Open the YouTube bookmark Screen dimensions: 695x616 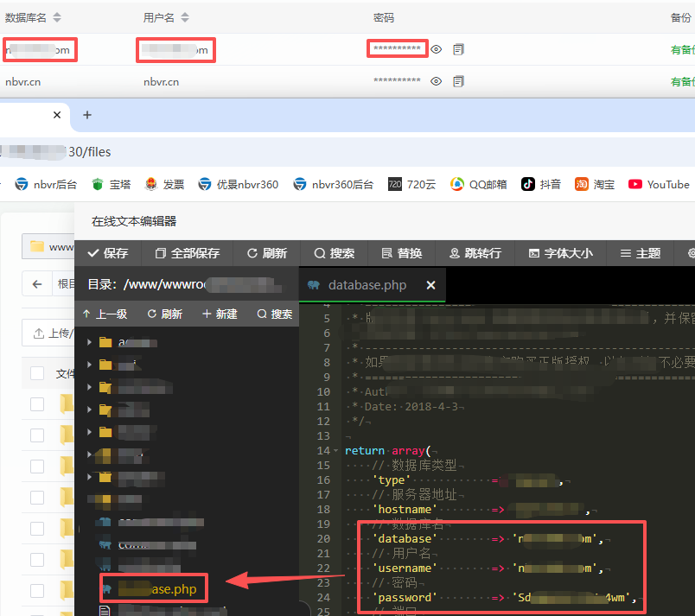659,184
